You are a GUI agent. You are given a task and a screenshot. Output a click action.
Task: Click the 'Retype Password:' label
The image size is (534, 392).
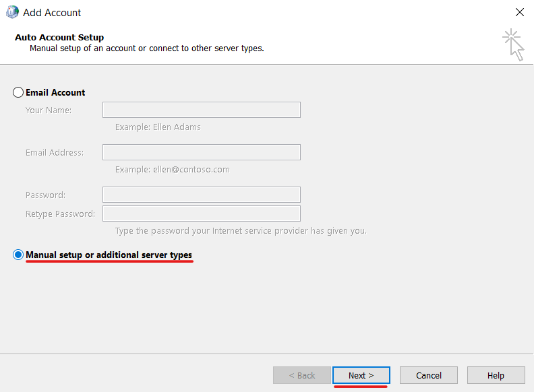(x=60, y=214)
